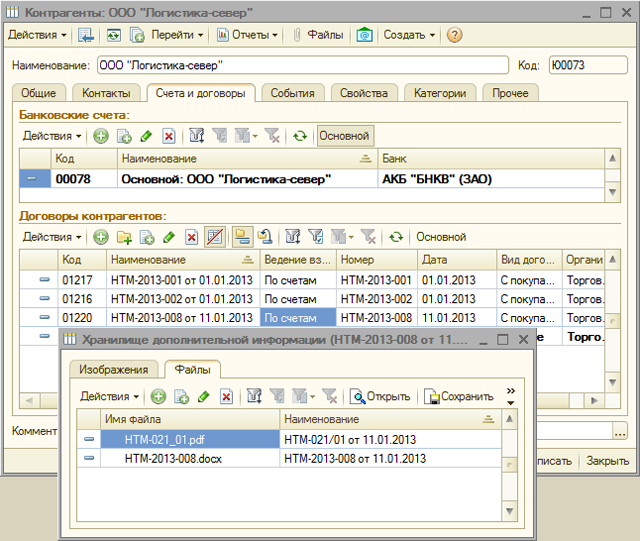This screenshot has height=541, width=640.
Task: Set filter and sorting in contracts toolbar
Action: pos(293,237)
